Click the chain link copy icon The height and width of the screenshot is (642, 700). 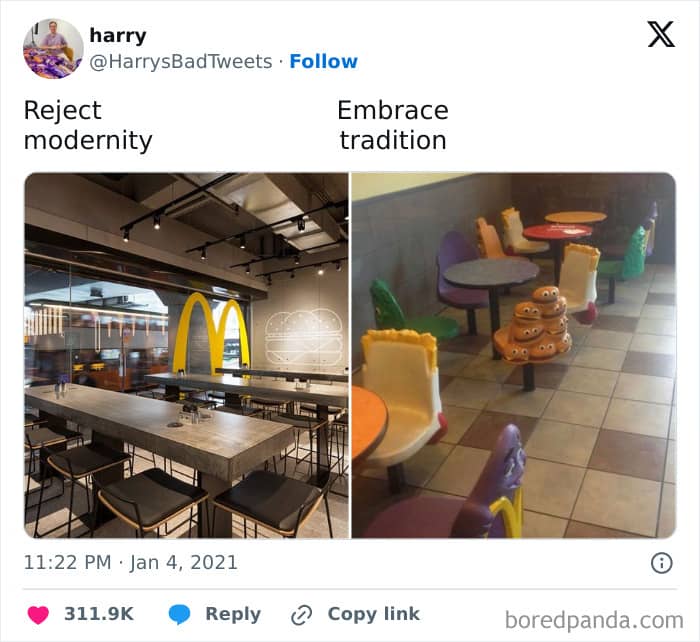[301, 615]
